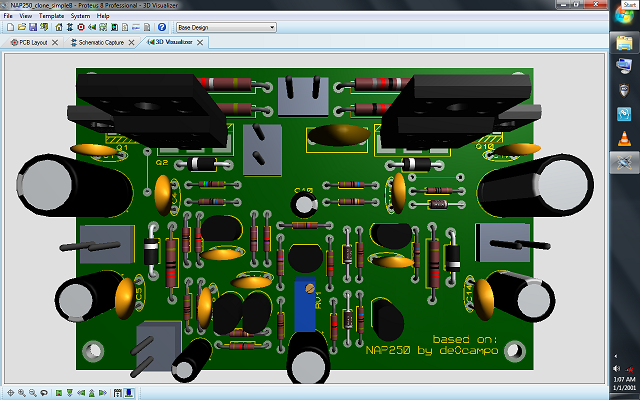Close the Schematic Capture tab
This screenshot has height=400, width=640.
click(x=131, y=42)
